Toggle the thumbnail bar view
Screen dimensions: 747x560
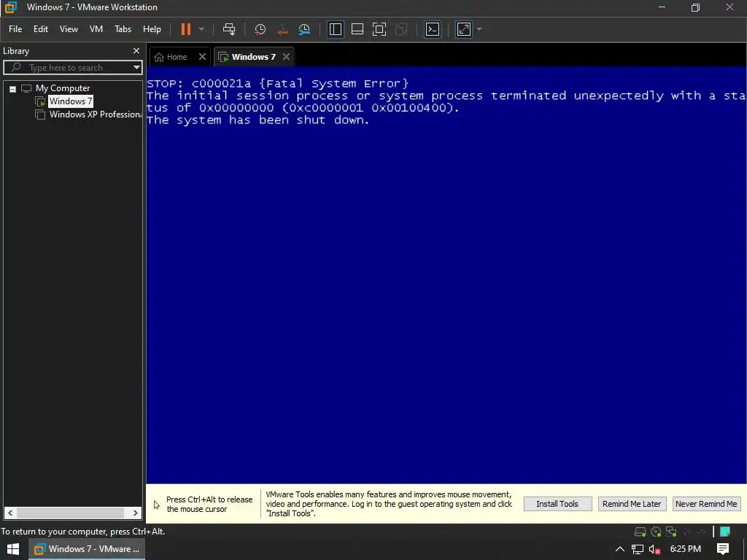(357, 29)
